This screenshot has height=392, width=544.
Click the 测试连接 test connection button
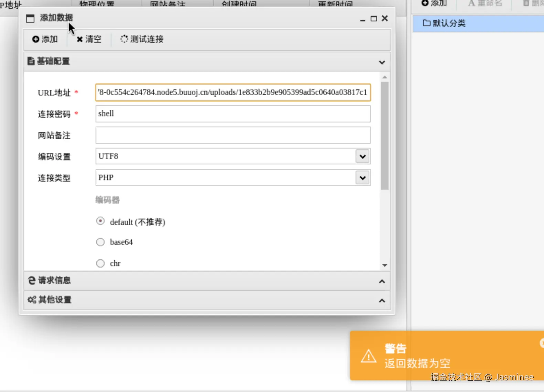click(142, 39)
